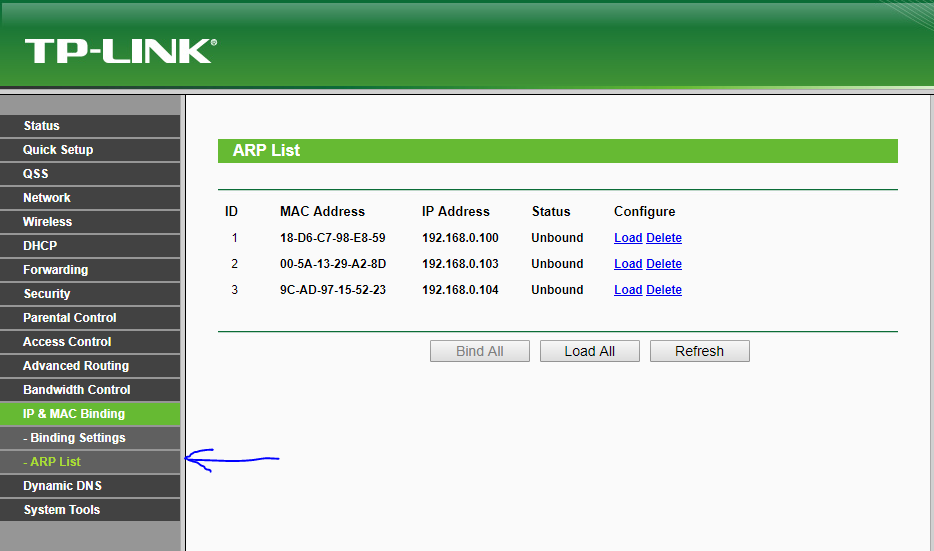This screenshot has height=551, width=934.
Task: Select the QSS sidebar entry
Action: tap(90, 173)
